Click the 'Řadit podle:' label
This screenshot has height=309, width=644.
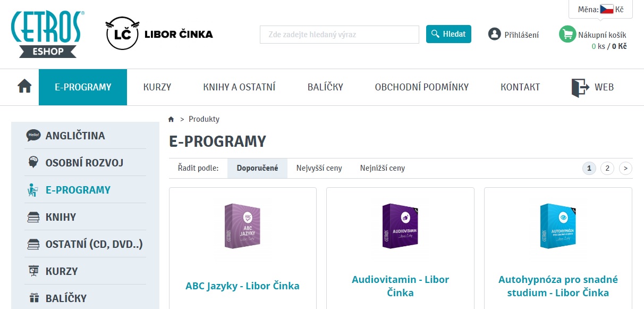[x=198, y=168]
